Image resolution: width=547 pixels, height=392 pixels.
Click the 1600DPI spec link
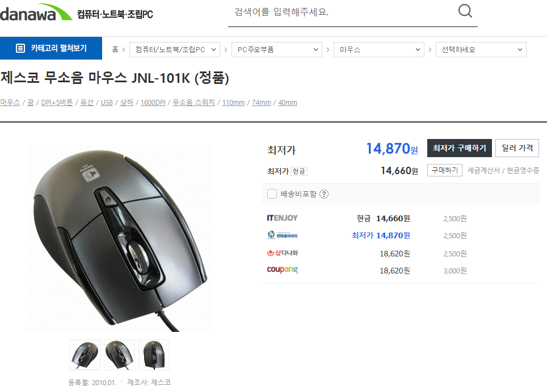click(x=153, y=103)
